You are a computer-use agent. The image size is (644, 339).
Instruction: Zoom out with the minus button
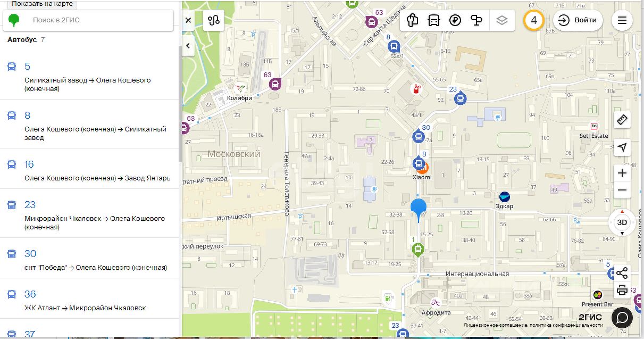[x=622, y=190]
